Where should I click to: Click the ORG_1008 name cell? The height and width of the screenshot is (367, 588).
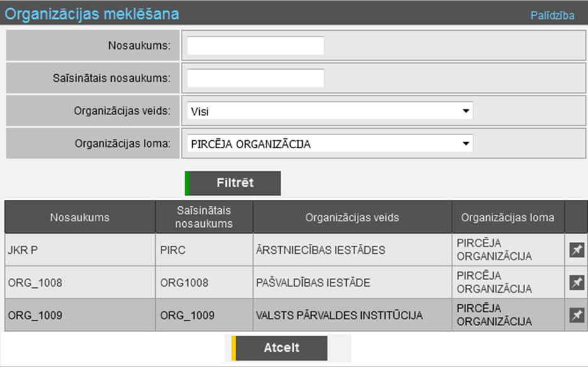(35, 283)
